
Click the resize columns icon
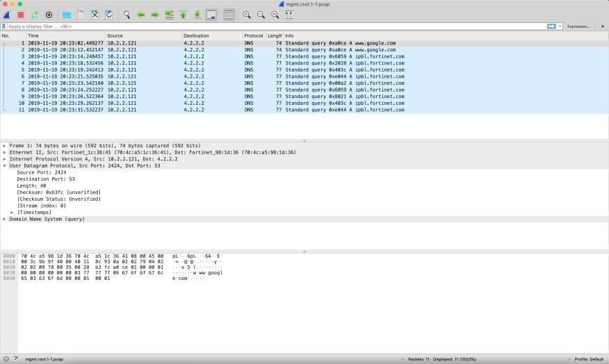pyautogui.click(x=289, y=15)
